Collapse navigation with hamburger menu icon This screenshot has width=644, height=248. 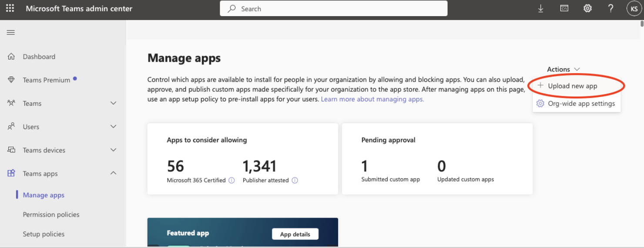(11, 33)
